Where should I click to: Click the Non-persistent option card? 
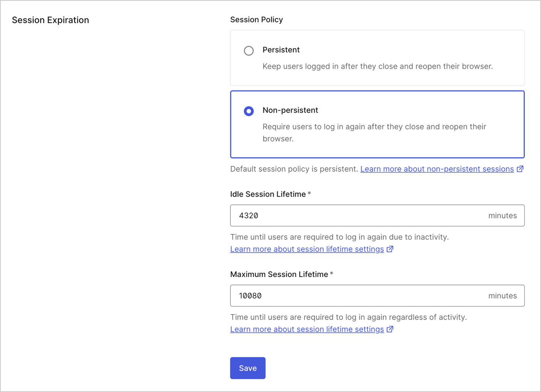(377, 124)
